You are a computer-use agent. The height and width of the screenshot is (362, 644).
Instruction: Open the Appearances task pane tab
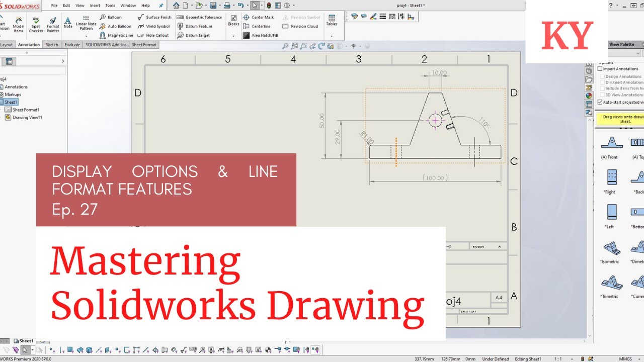click(x=589, y=96)
